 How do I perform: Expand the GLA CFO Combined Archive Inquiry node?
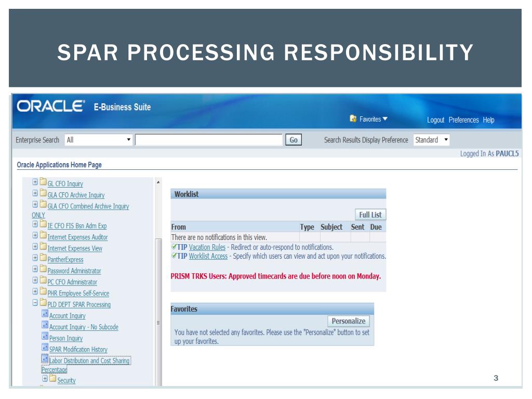pyautogui.click(x=35, y=204)
